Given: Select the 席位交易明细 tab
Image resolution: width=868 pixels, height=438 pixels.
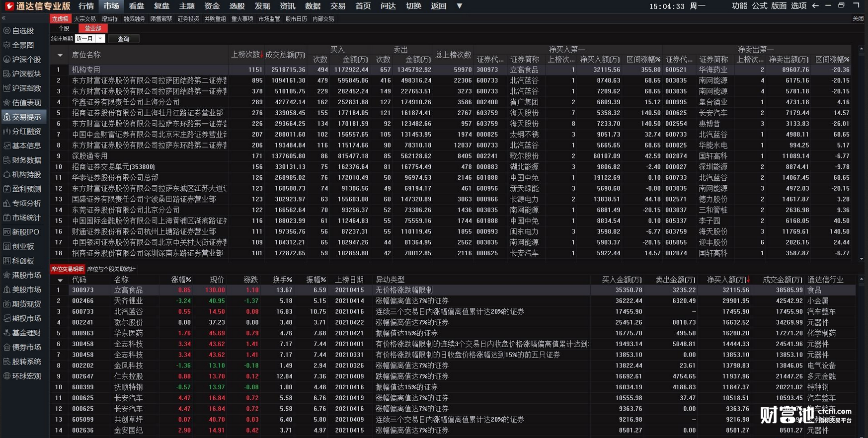Looking at the screenshot, I should click(x=68, y=269).
